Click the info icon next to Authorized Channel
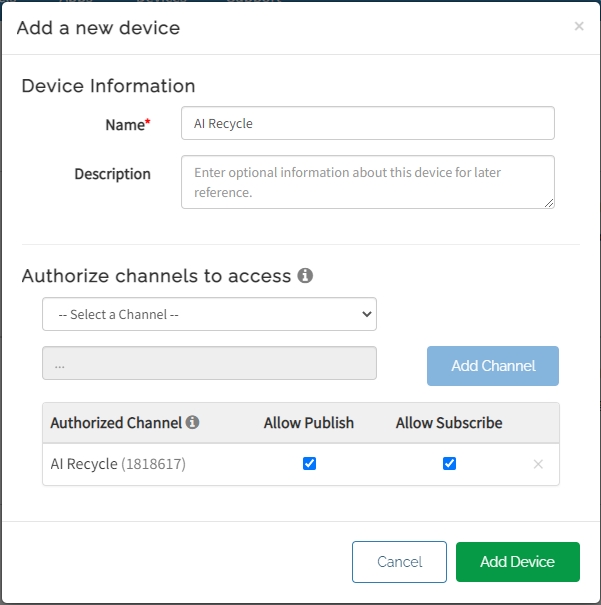The image size is (601, 605). point(192,423)
